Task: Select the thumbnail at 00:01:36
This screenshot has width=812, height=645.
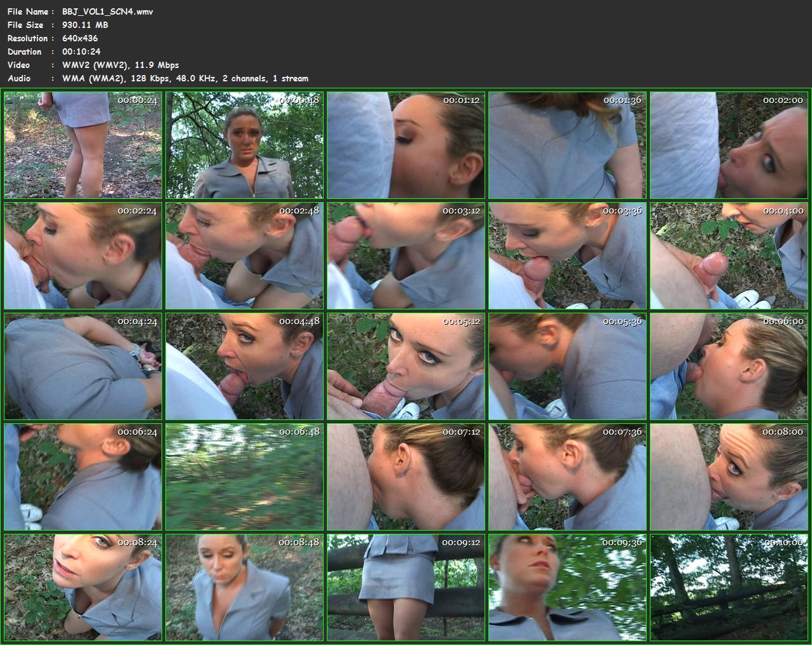Action: 567,145
